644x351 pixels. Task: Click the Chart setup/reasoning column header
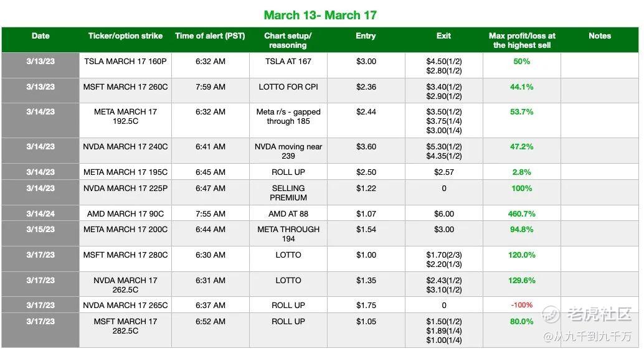288,40
